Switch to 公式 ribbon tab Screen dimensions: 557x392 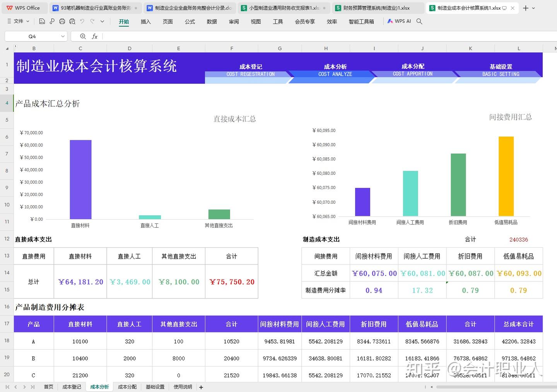coord(190,22)
